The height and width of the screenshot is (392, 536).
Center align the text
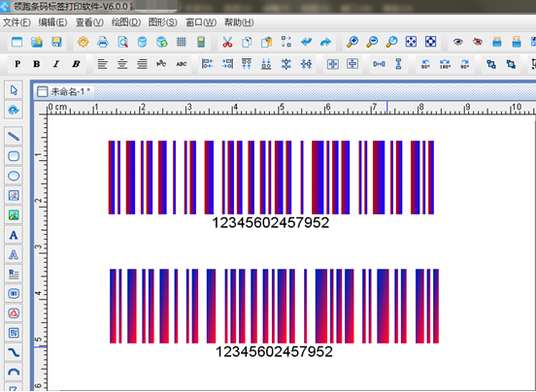pos(122,64)
